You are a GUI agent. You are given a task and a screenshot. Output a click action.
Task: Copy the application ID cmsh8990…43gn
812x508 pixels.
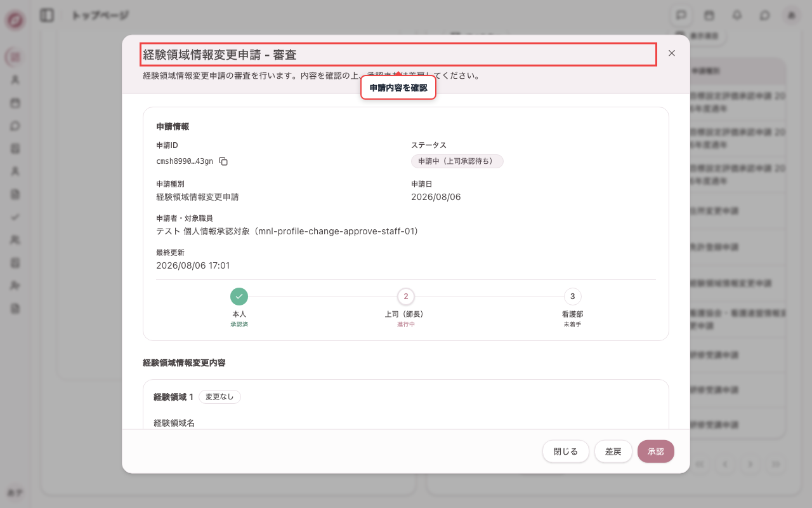pyautogui.click(x=223, y=161)
